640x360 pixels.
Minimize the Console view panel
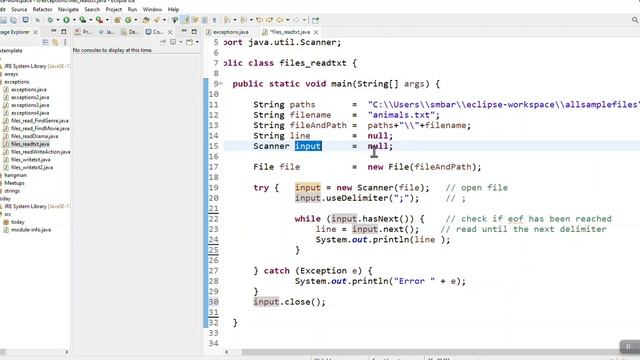pos(184,31)
